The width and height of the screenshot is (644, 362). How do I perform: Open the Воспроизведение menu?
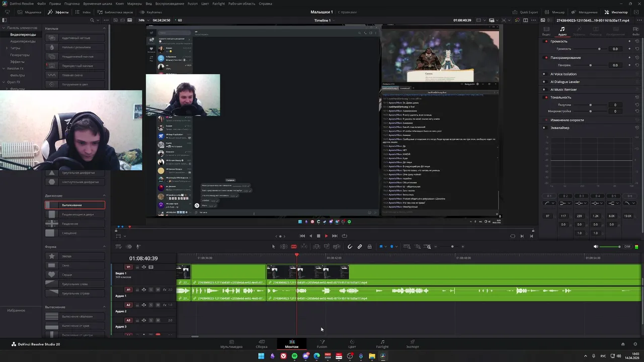[x=171, y=4]
